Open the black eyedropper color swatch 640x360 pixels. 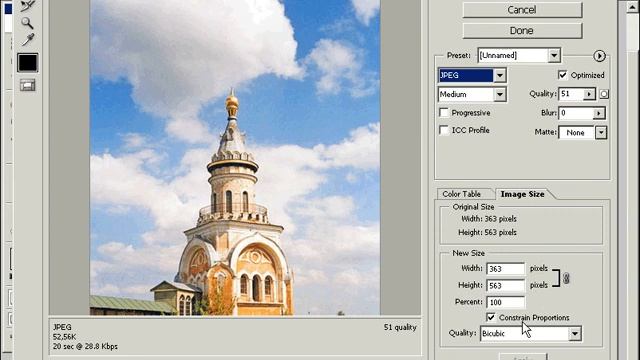(x=28, y=63)
